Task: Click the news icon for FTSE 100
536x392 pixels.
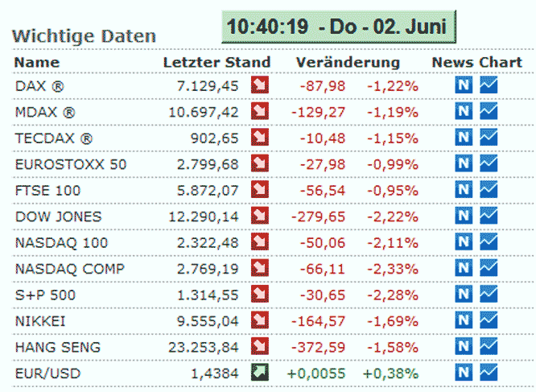Action: (x=464, y=190)
